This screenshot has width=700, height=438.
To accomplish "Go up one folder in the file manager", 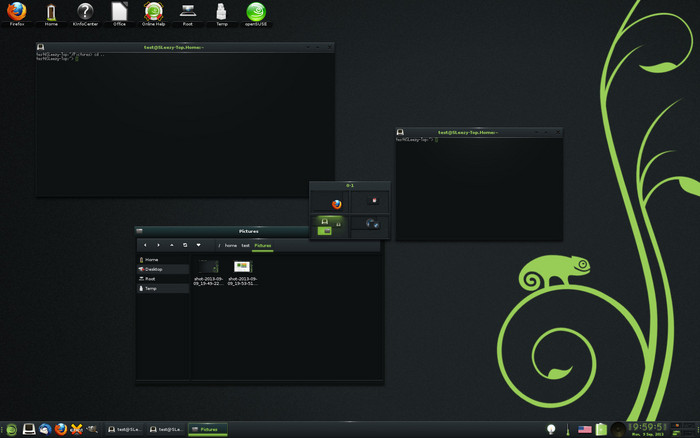I will tap(171, 245).
